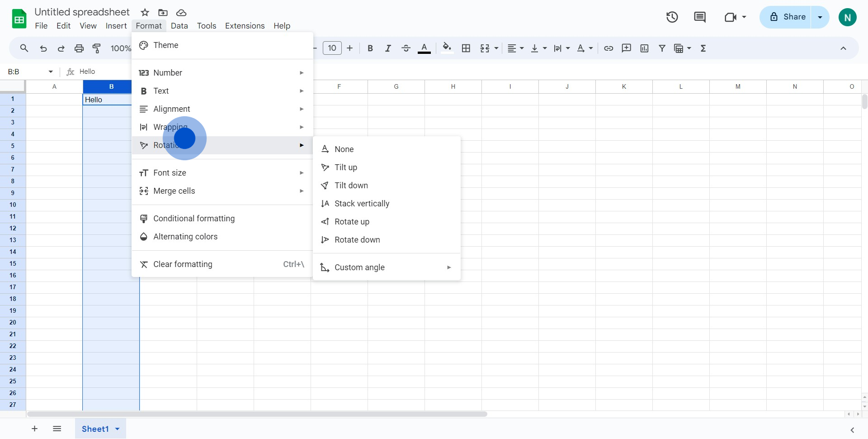Open the fill color paint bucket

click(x=447, y=48)
